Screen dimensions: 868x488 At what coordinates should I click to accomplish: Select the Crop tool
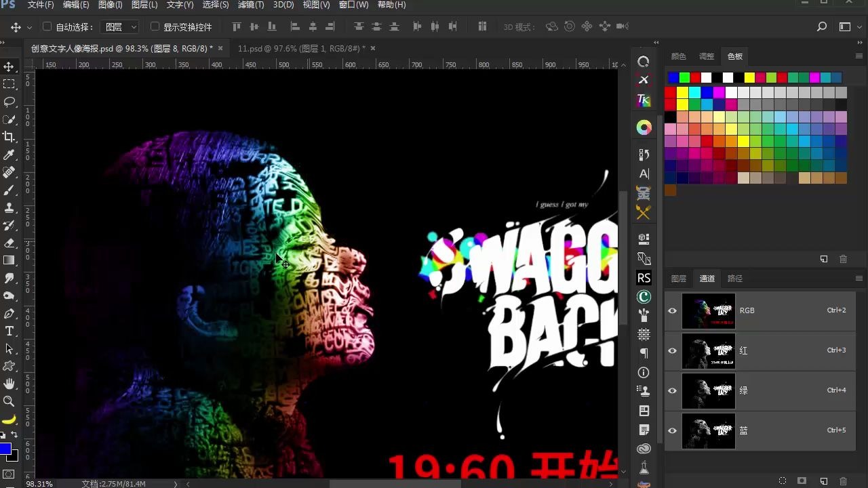click(x=9, y=137)
